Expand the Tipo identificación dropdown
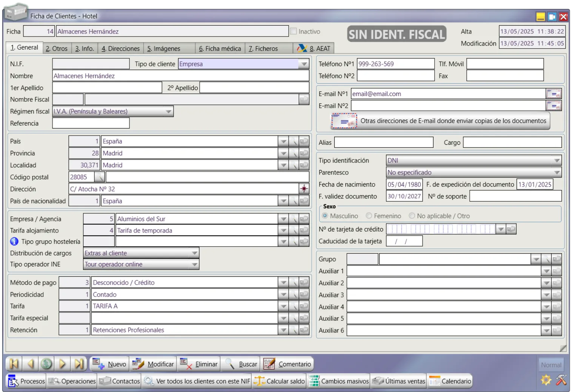 coord(557,161)
